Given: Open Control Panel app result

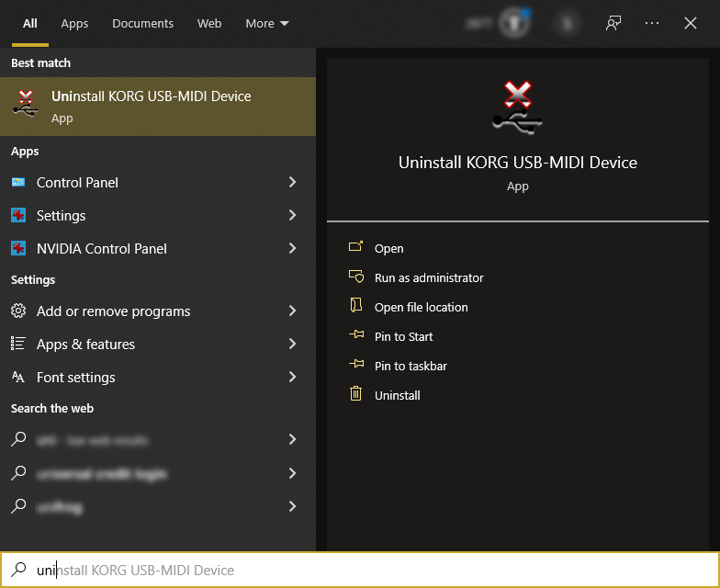Looking at the screenshot, I should (x=158, y=182).
